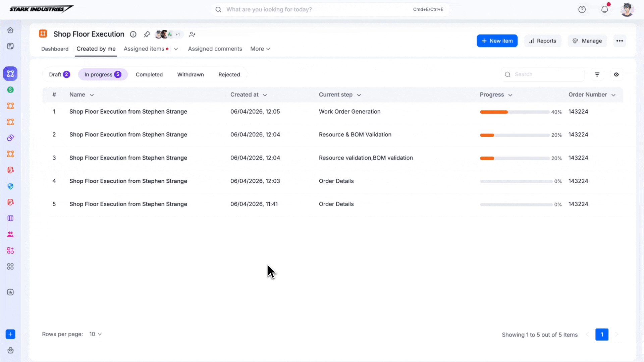Expand the Created at column sort menu
Image resolution: width=644 pixels, height=362 pixels.
tap(265, 95)
